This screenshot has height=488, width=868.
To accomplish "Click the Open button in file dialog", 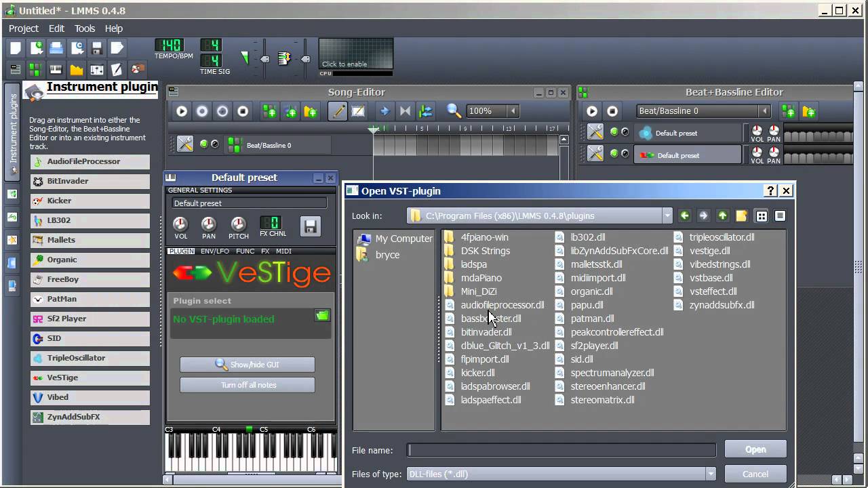I will pos(755,449).
